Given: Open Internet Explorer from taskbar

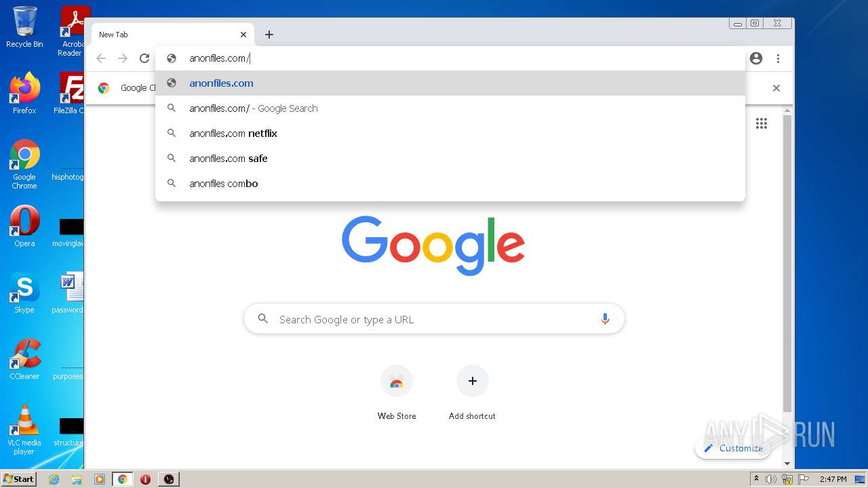Looking at the screenshot, I should coord(54,479).
